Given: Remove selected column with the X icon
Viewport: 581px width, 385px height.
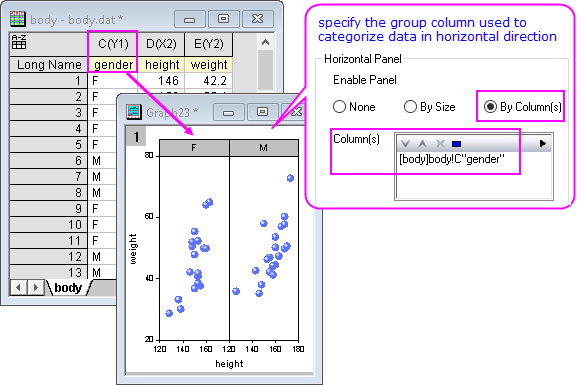Looking at the screenshot, I should click(x=440, y=144).
